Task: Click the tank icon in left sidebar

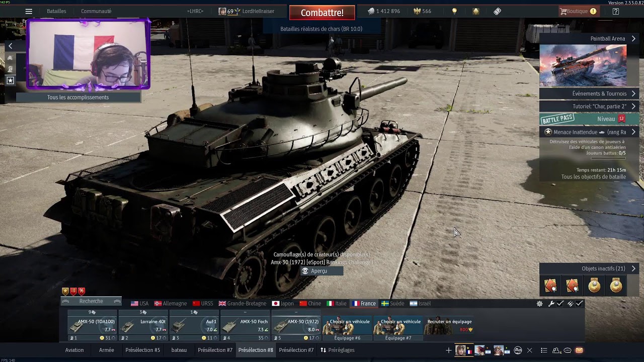Action: [10, 58]
